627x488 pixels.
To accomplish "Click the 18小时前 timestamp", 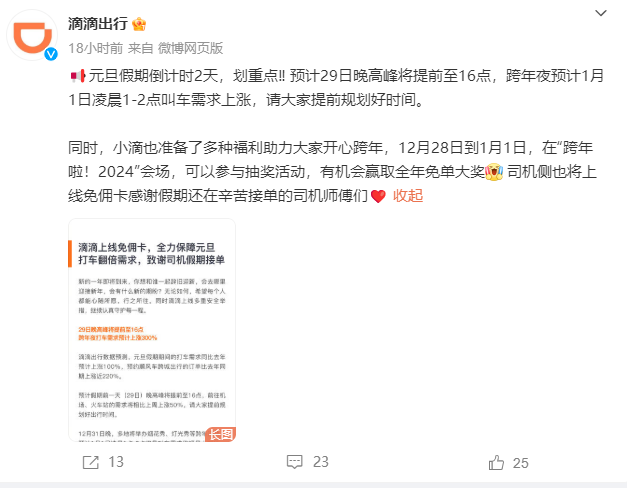I will [96, 48].
